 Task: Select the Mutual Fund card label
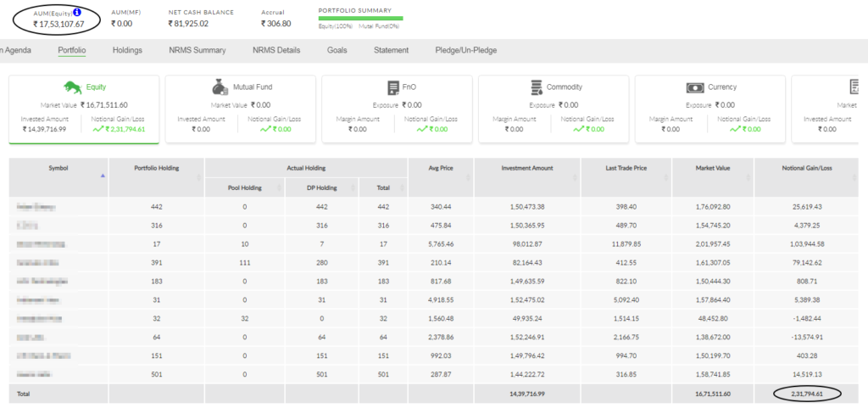click(253, 87)
